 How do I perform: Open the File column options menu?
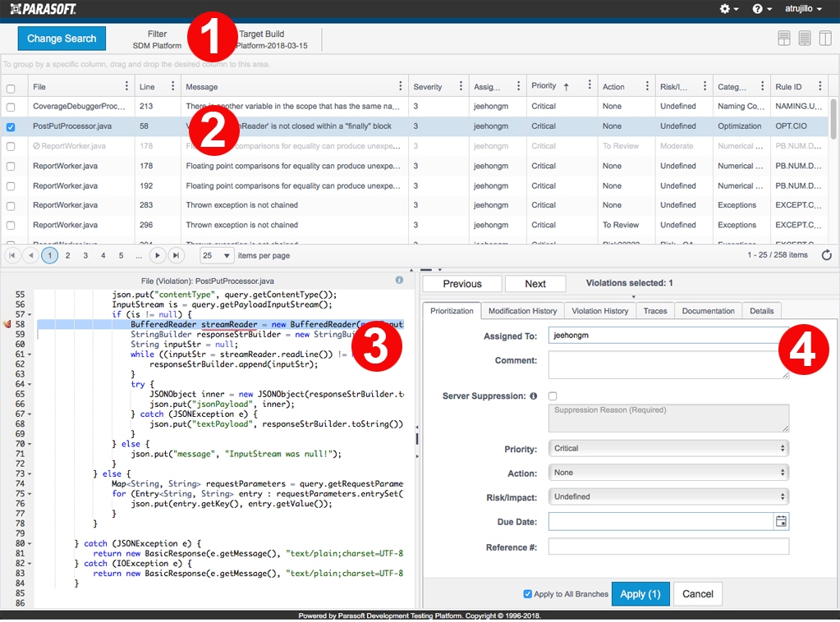coord(126,85)
